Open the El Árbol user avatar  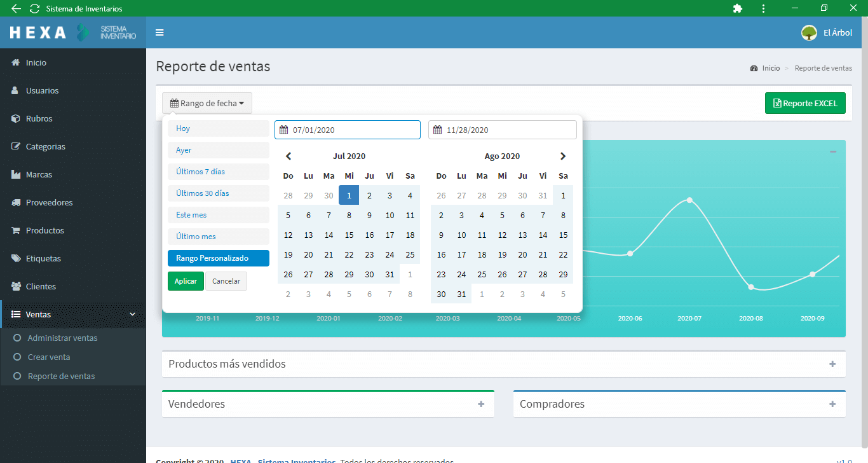[809, 32]
